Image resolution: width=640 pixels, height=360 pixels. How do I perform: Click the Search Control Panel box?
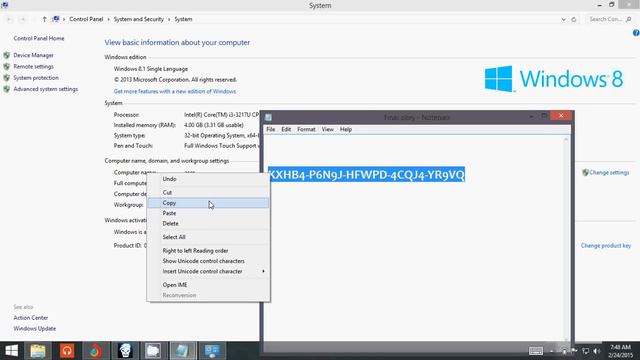tap(610, 19)
